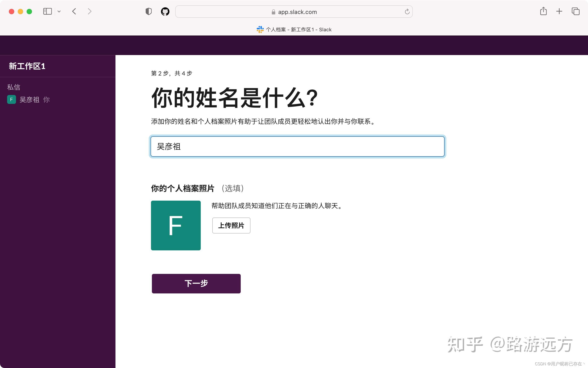Click the small F avatar in the sidebar
This screenshot has width=588, height=368.
(12, 99)
